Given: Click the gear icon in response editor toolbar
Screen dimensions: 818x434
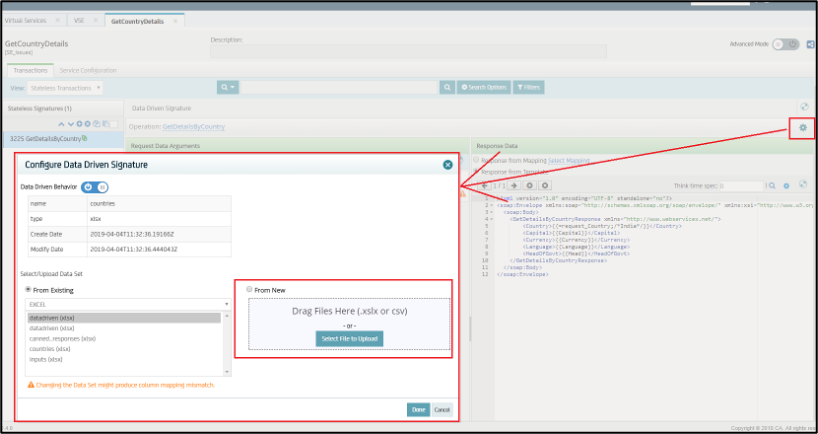Looking at the screenshot, I should coord(786,186).
